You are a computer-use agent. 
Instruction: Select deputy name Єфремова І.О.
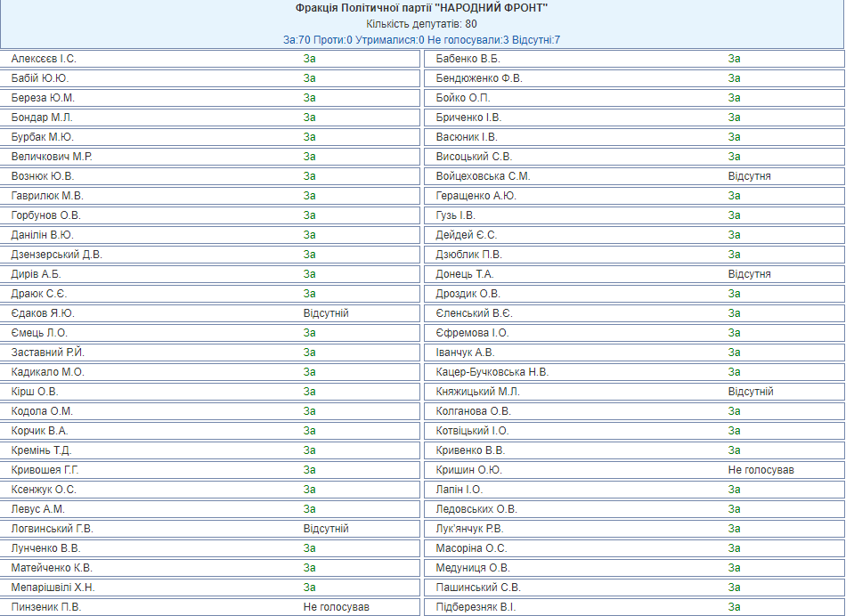(x=472, y=333)
